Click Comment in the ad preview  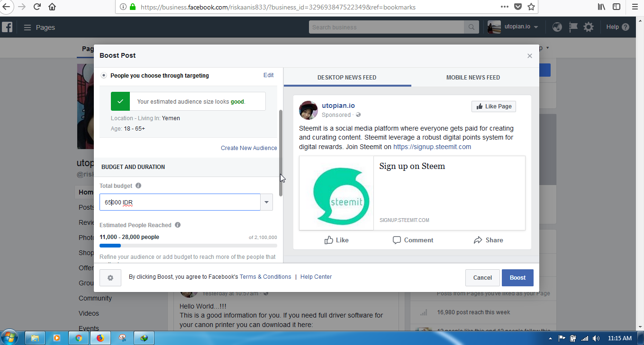point(413,240)
